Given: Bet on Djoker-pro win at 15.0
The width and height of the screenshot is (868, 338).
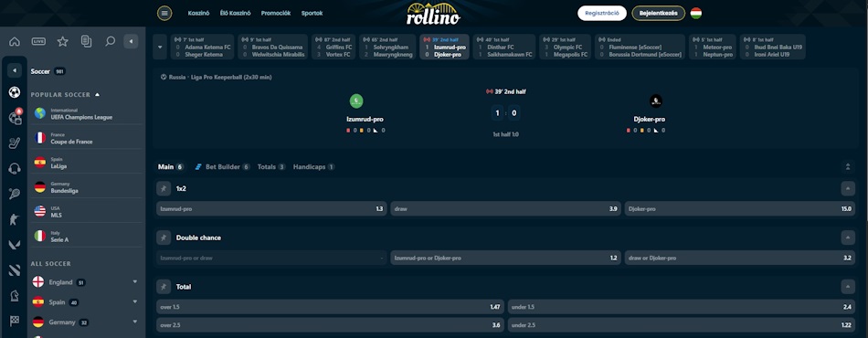Looking at the screenshot, I should point(739,209).
